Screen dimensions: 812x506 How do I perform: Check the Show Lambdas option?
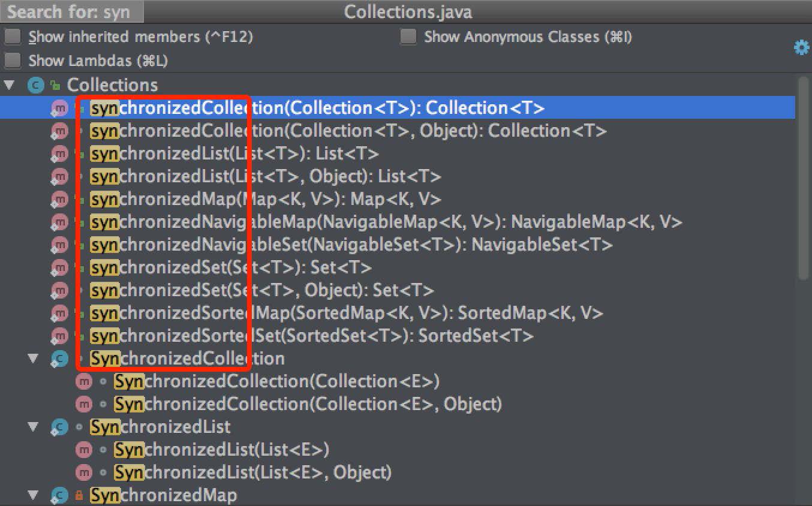(x=13, y=61)
